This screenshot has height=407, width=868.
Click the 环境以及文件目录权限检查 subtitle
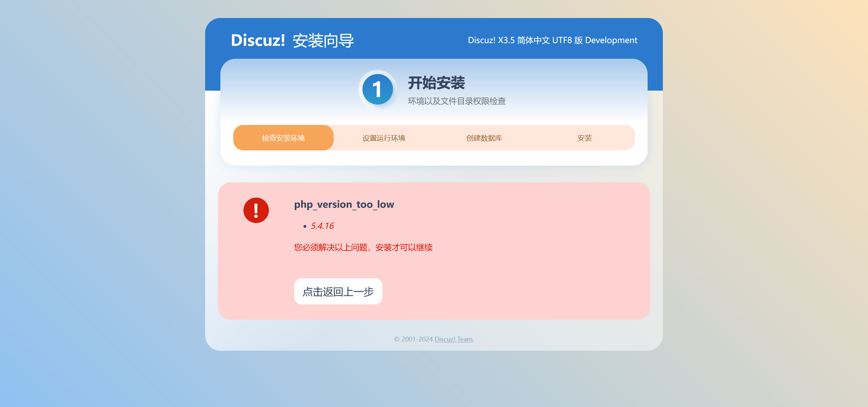[456, 101]
